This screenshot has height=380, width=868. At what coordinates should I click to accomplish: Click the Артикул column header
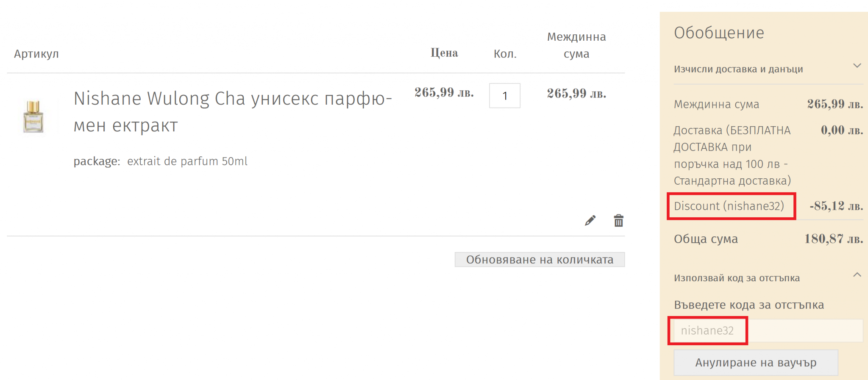36,54
